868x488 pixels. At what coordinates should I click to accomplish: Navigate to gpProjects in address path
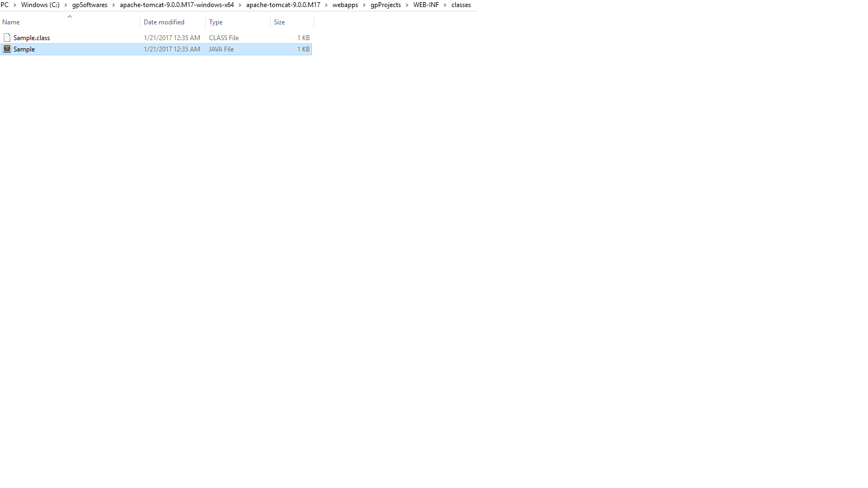[x=386, y=5]
